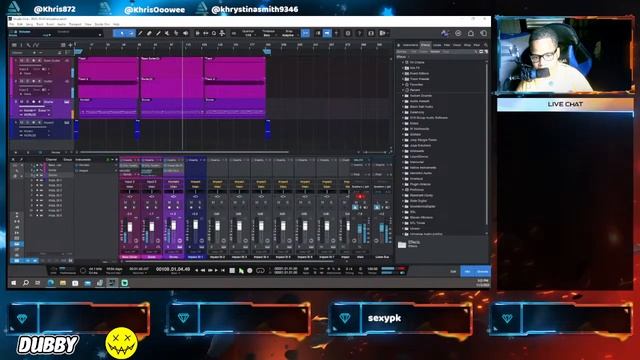Switch to the Instruments browser tab
Screen dimensions: 640x360
coord(411,45)
